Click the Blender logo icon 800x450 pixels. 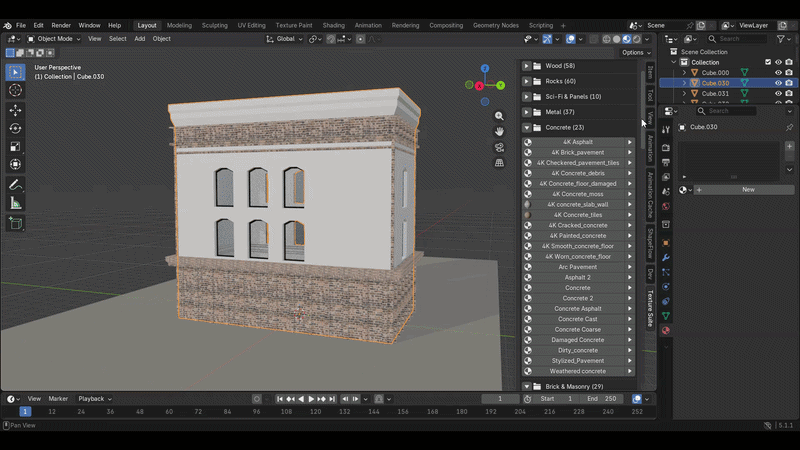coord(7,26)
